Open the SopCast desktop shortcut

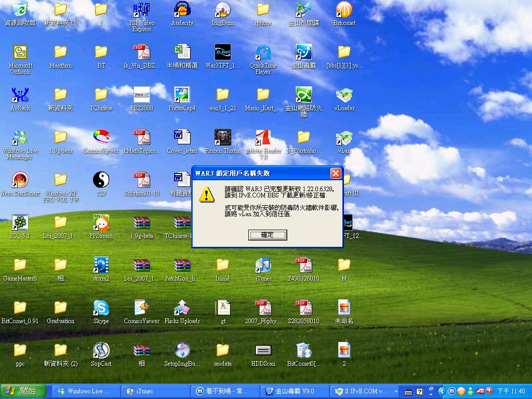[101, 351]
